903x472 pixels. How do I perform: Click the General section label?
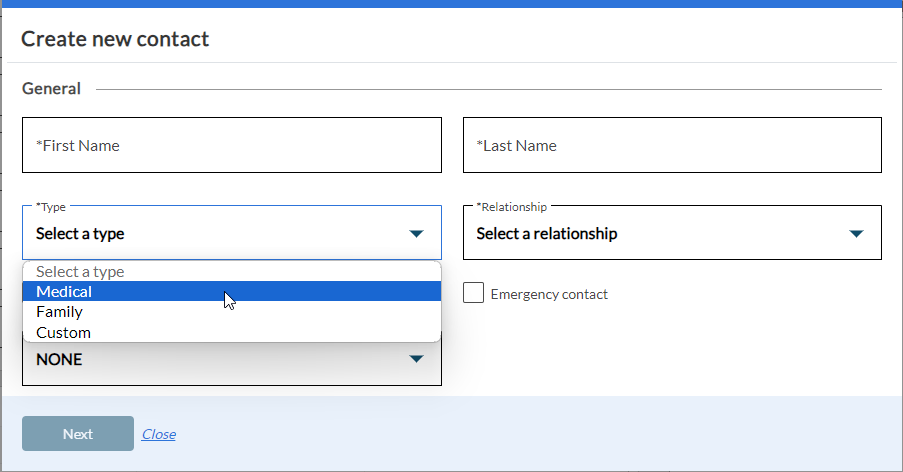tap(51, 89)
